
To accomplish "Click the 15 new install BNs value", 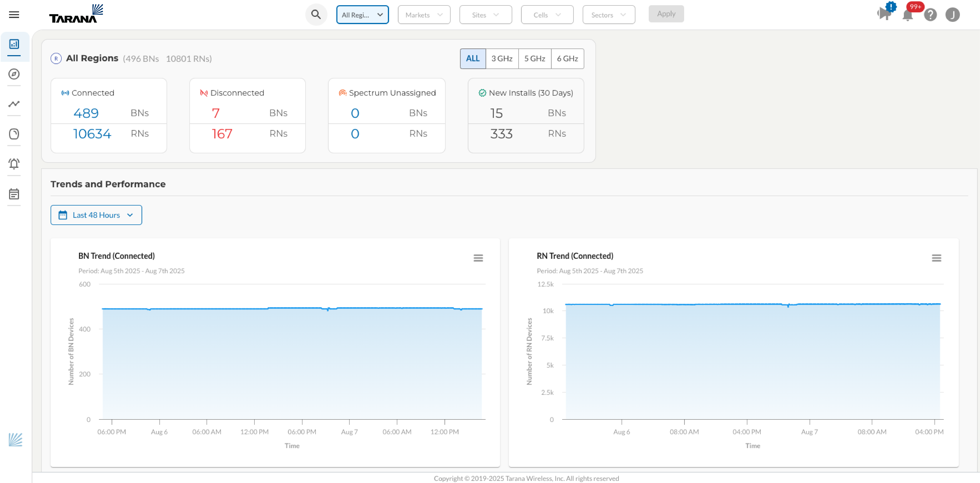I will (497, 113).
